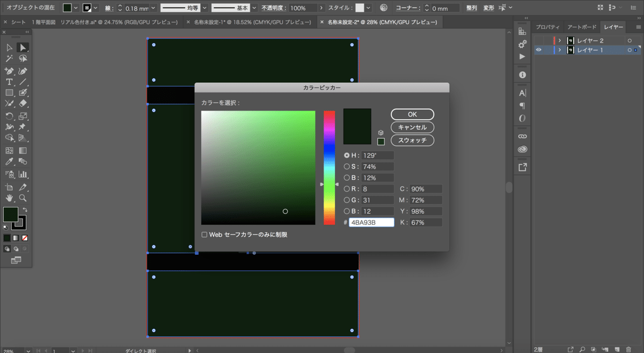
Task: Switch to the アートボード panel tab
Action: click(x=582, y=27)
